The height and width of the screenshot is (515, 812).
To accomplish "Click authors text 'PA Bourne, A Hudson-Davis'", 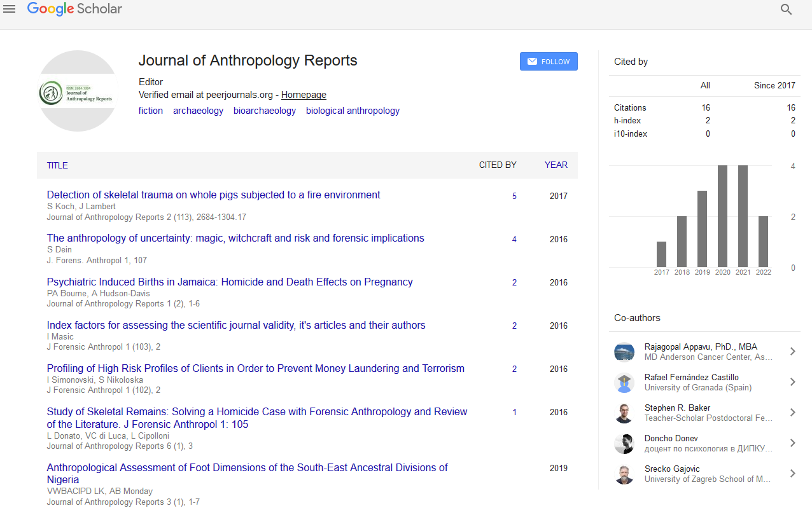I will point(99,293).
